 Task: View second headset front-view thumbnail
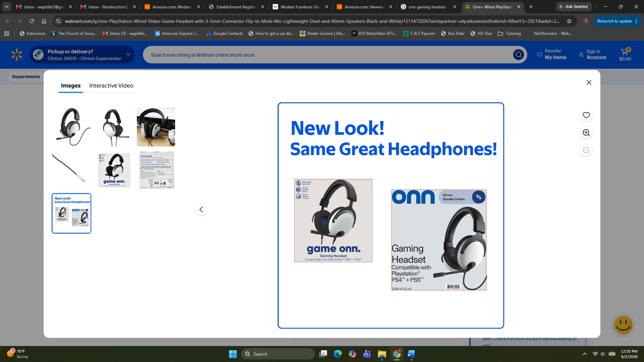coord(114,127)
